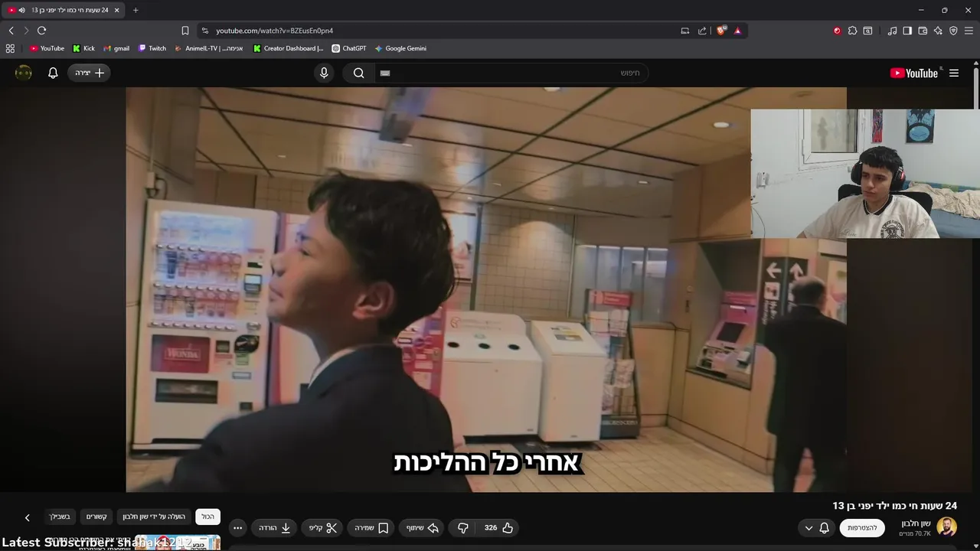Toggle channel notification bell next to subscribe
This screenshot has width=980, height=551.
(x=824, y=528)
